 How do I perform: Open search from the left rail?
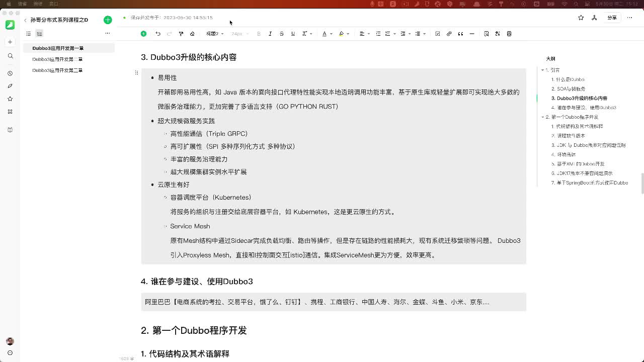coord(10,56)
